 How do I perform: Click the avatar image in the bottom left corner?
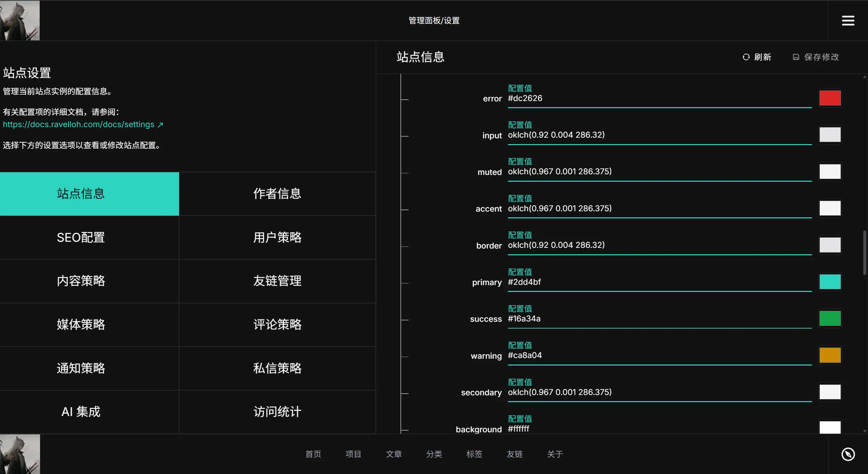click(x=20, y=454)
